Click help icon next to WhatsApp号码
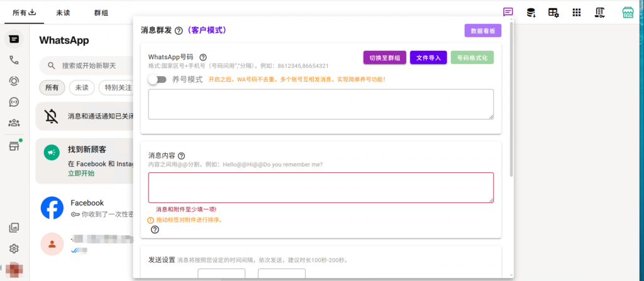 point(203,57)
